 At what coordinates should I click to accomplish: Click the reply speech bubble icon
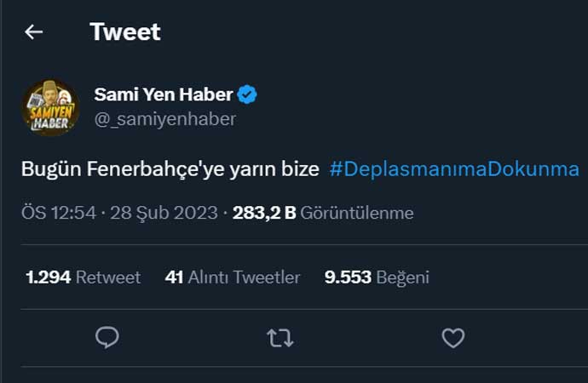coord(107,338)
